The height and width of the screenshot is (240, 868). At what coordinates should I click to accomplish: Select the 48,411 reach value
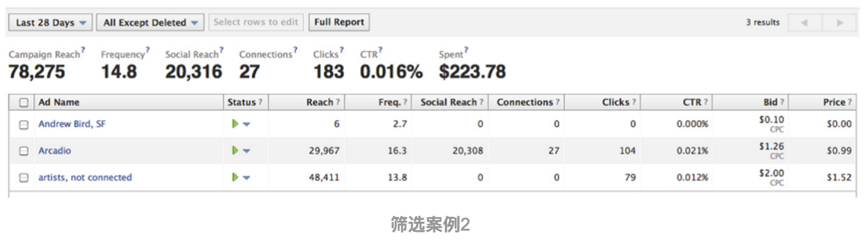coord(324,177)
